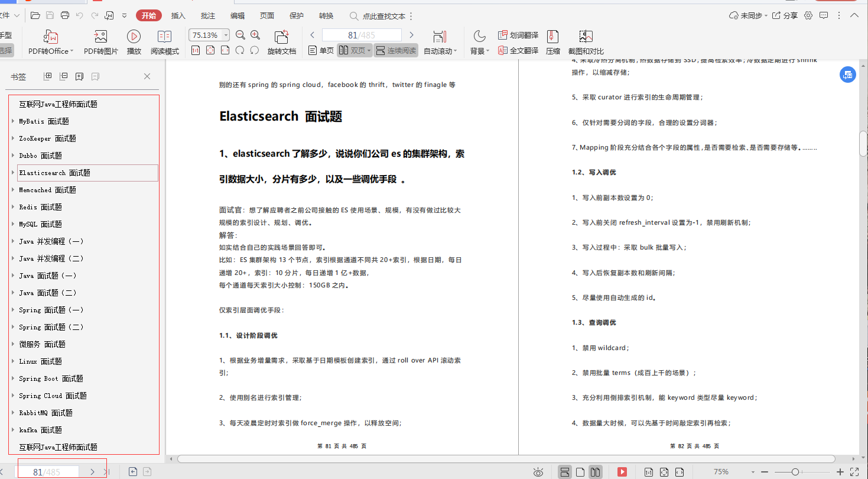This screenshot has height=479, width=868.
Task: Click the 点此查找文本 search box
Action: (378, 16)
